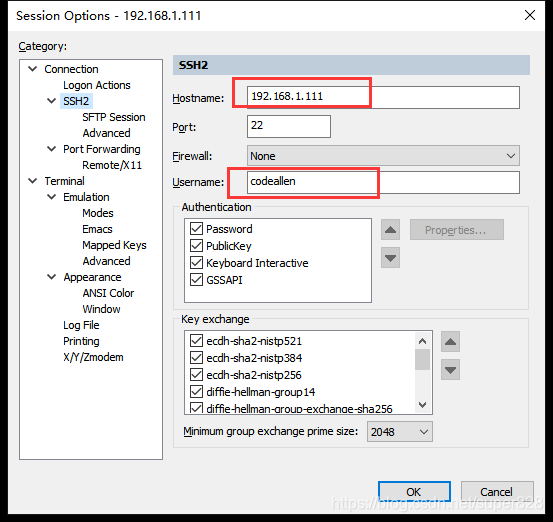Click the Username input field
Screen dimensions: 553x522
click(383, 182)
